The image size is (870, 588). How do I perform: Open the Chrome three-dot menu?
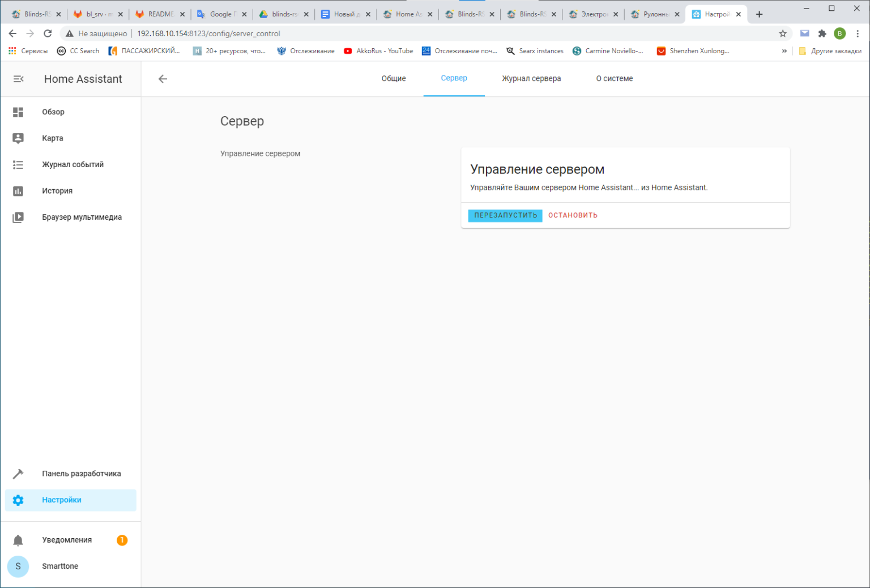[x=858, y=33]
